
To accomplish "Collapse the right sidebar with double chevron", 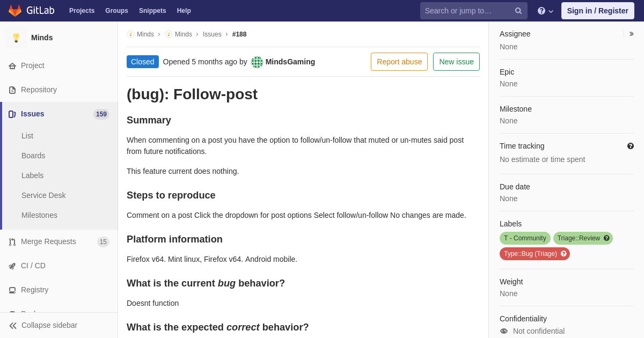I will point(631,34).
